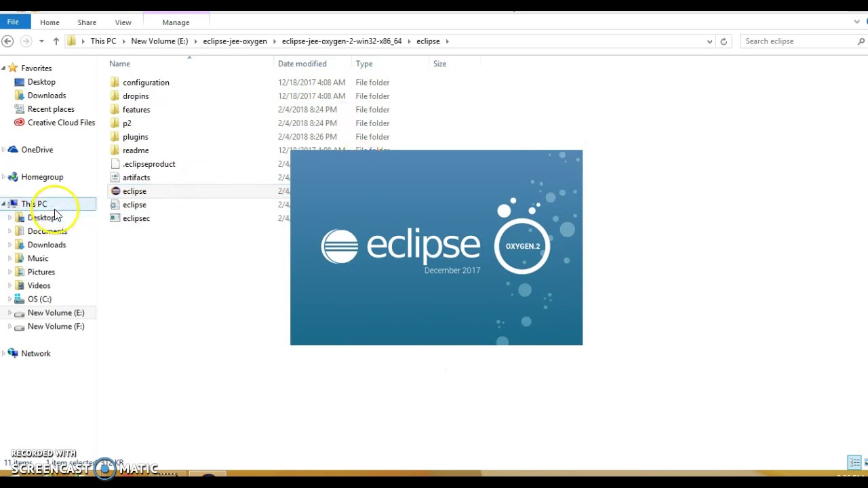868x488 pixels.
Task: Select the Manage ribbon tab
Action: pos(176,22)
